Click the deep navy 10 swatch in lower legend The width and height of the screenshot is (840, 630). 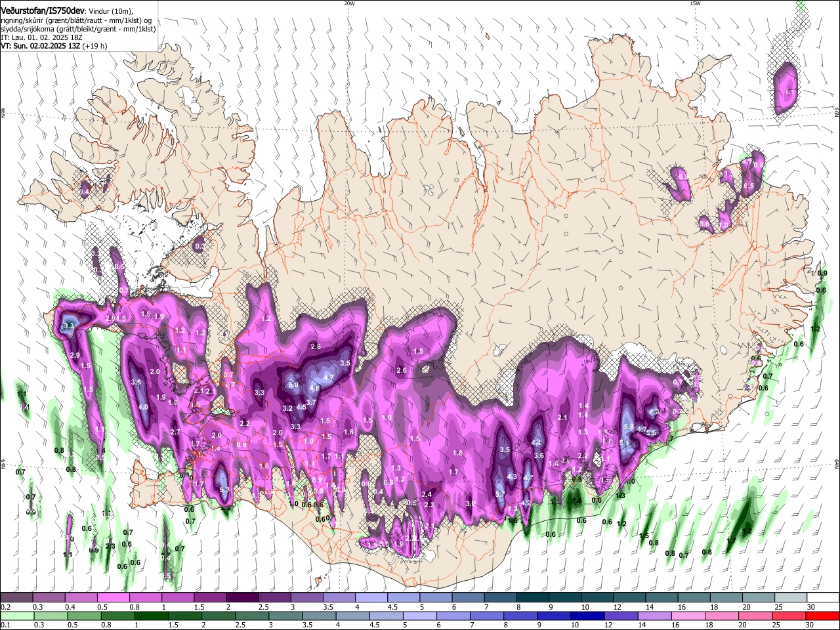[x=588, y=616]
